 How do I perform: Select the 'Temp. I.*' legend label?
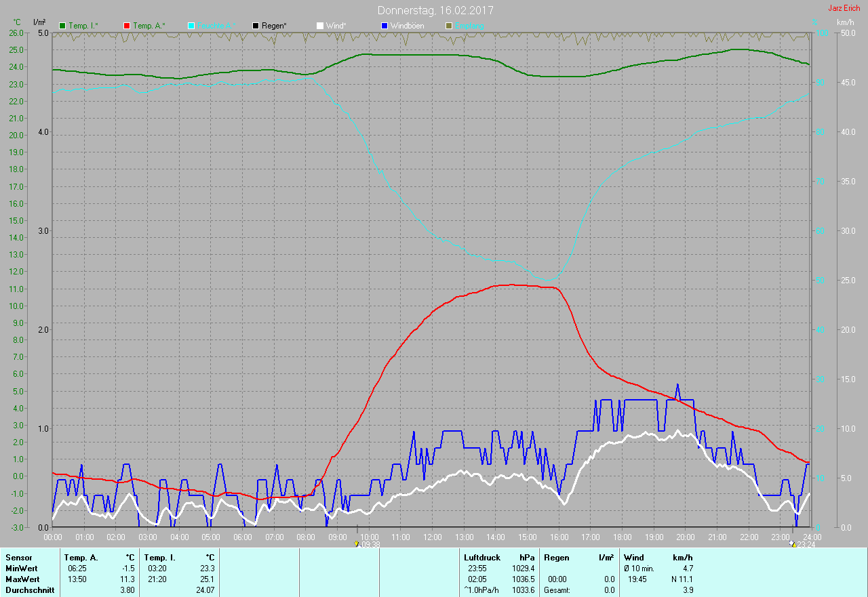(x=83, y=26)
